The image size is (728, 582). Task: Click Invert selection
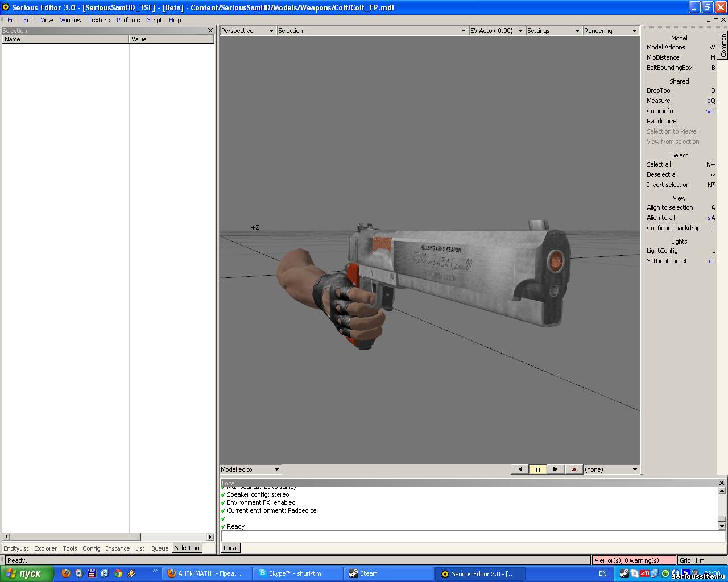click(x=681, y=185)
